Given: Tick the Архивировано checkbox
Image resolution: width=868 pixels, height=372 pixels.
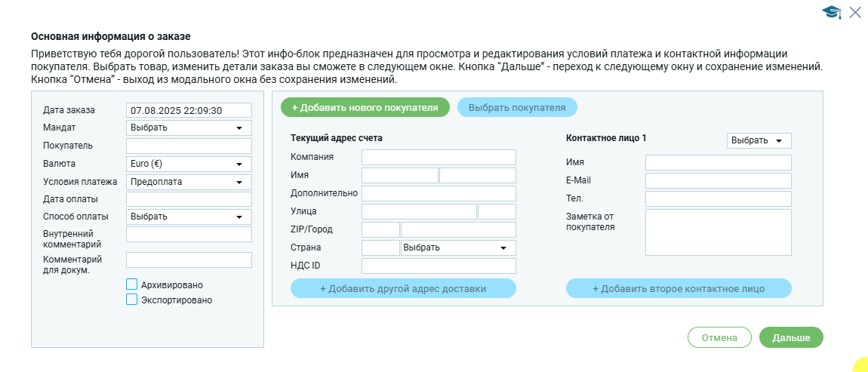Looking at the screenshot, I should click(132, 284).
